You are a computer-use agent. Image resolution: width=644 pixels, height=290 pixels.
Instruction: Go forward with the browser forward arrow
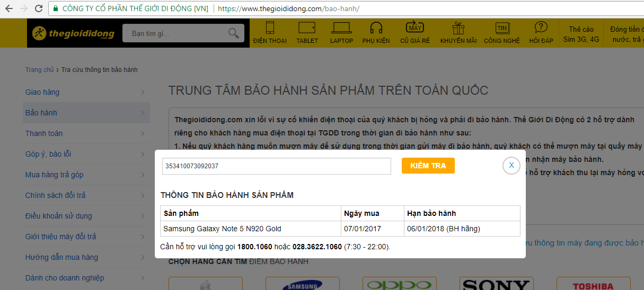point(24,9)
